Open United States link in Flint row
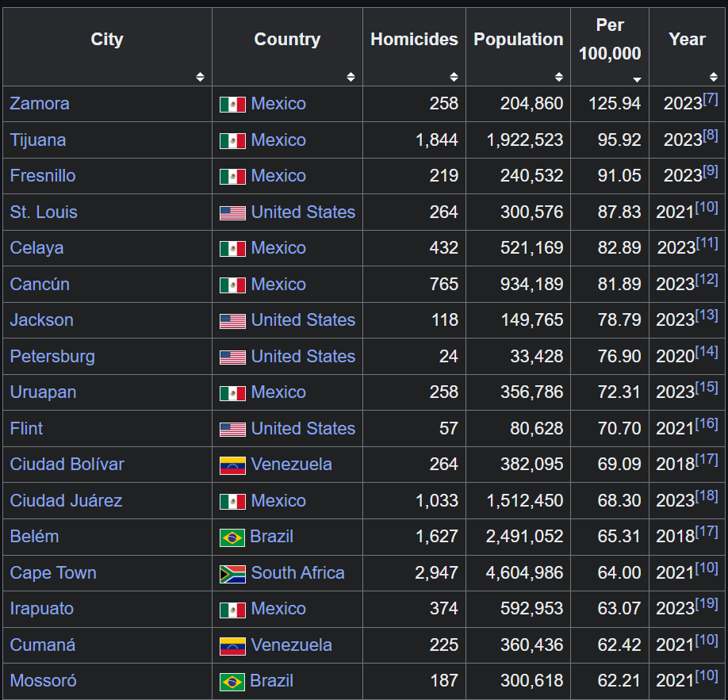The height and width of the screenshot is (700, 728). pos(303,428)
